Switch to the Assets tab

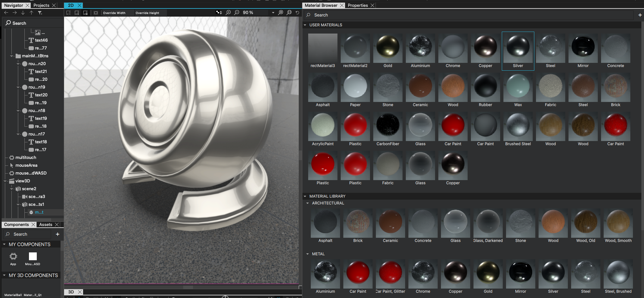[46, 224]
